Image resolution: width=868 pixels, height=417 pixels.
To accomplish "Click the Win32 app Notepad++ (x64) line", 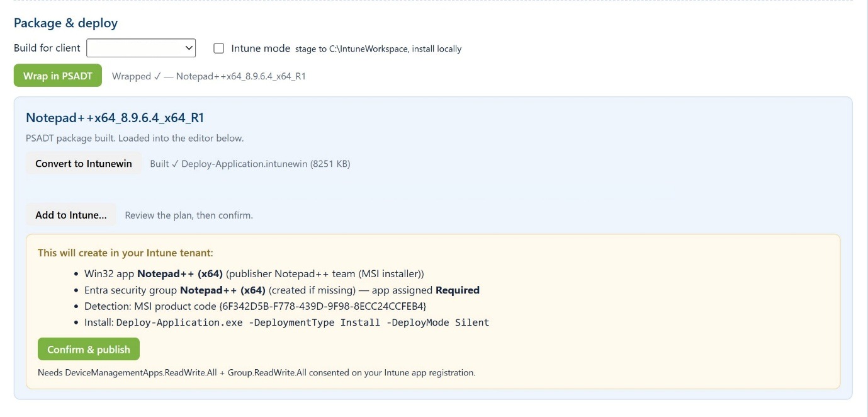I will [254, 273].
